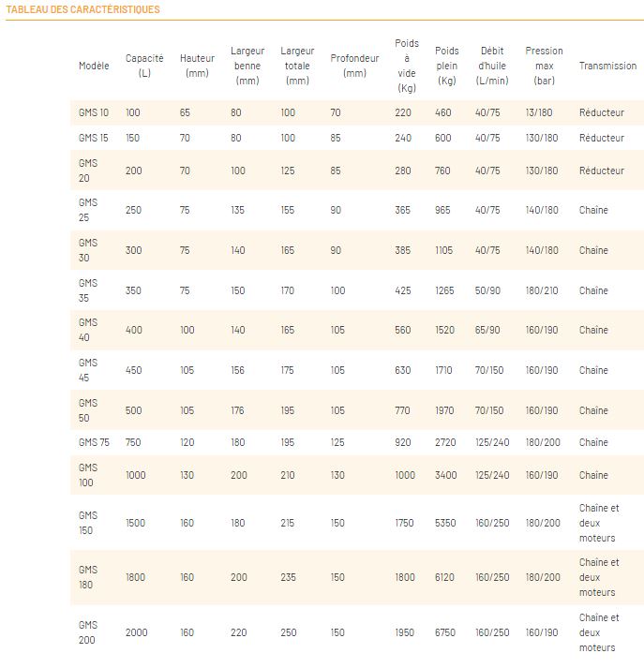Screen dimensions: 644x668
Task: Click the Capacité (L) column header
Action: click(143, 66)
